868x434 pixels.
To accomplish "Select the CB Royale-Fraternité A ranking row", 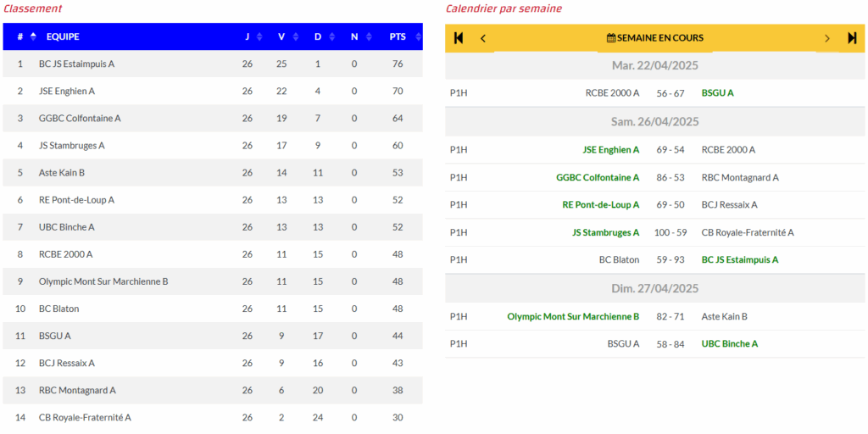I will (x=213, y=417).
